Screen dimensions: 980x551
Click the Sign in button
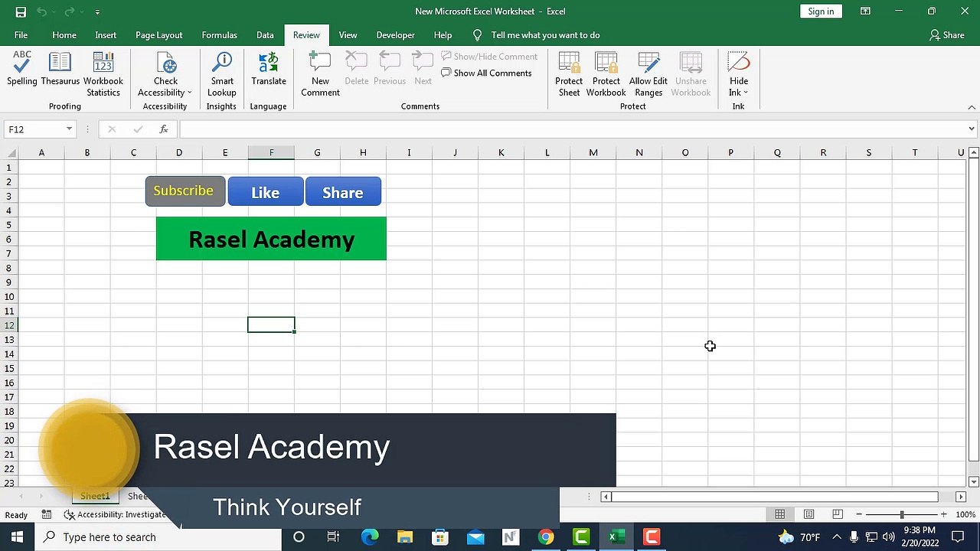pos(821,11)
